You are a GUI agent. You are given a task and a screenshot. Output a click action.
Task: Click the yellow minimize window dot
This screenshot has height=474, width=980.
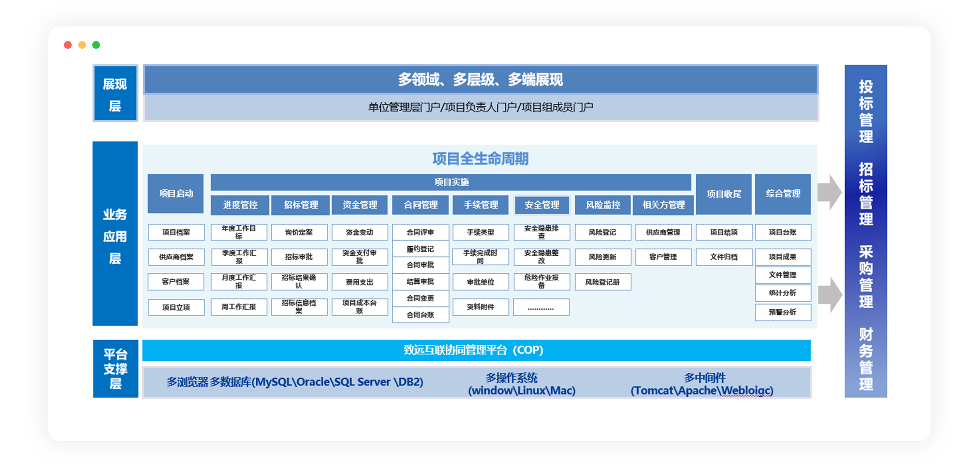tap(82, 45)
